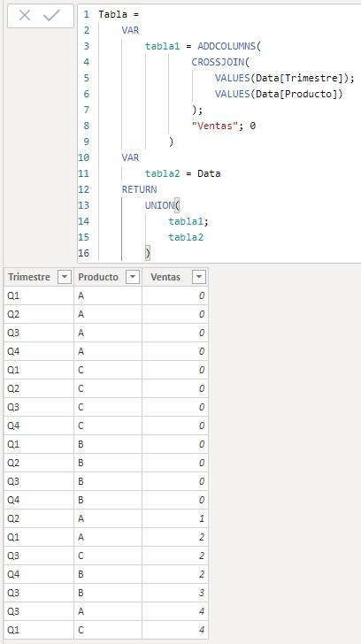
Task: Click the second VAR keyword, line 10
Action: [x=130, y=157]
